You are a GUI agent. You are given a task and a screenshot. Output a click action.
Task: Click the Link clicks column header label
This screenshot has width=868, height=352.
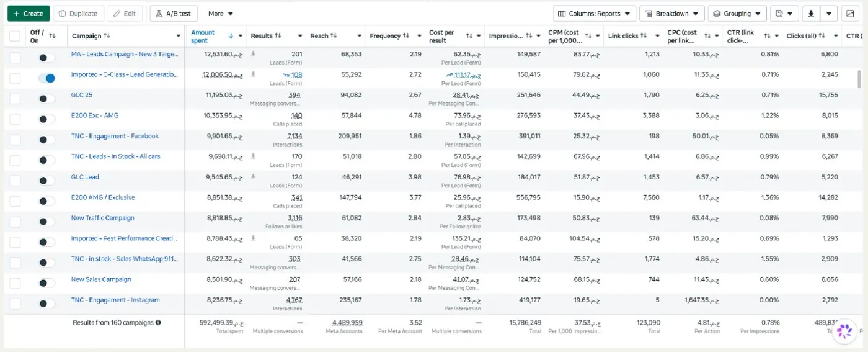tap(623, 36)
